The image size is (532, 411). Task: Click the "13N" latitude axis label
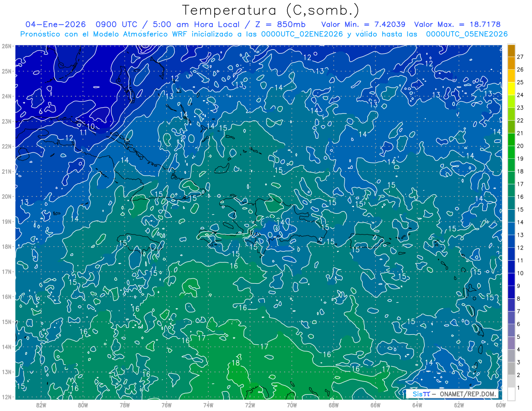click(7, 372)
